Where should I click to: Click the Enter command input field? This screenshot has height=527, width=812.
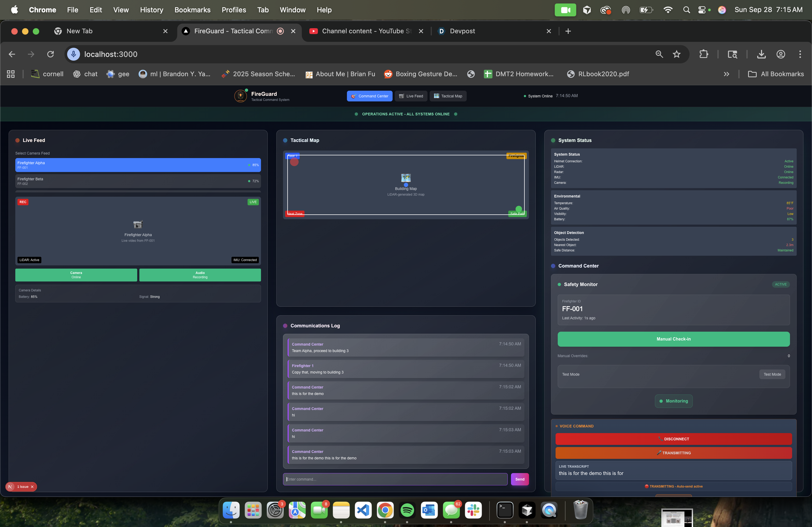(x=395, y=479)
